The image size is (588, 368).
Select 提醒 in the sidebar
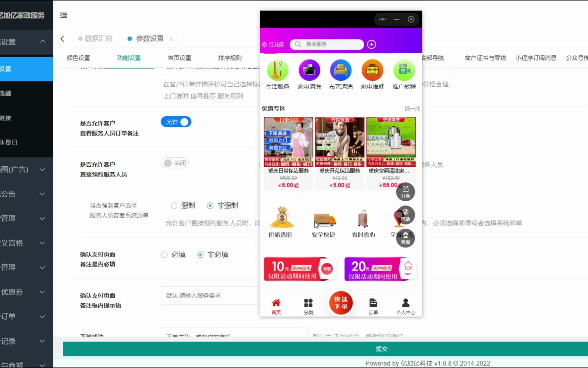click(27, 93)
